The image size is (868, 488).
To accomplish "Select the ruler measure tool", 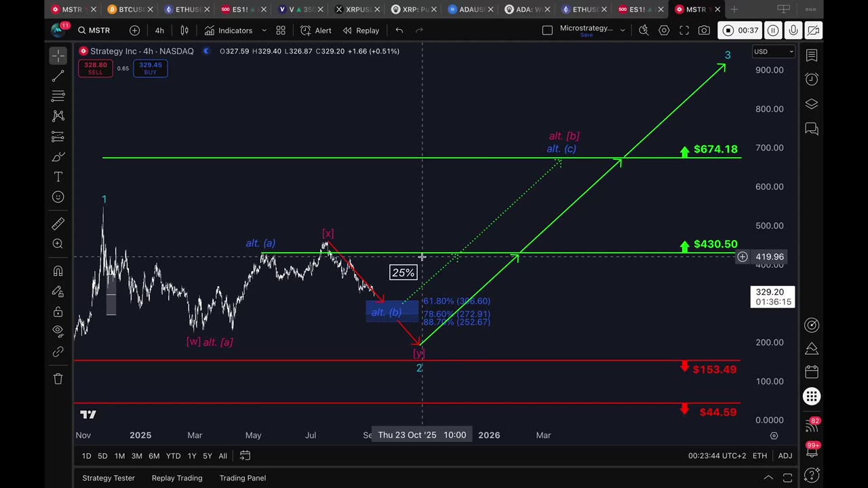I will coord(58,223).
